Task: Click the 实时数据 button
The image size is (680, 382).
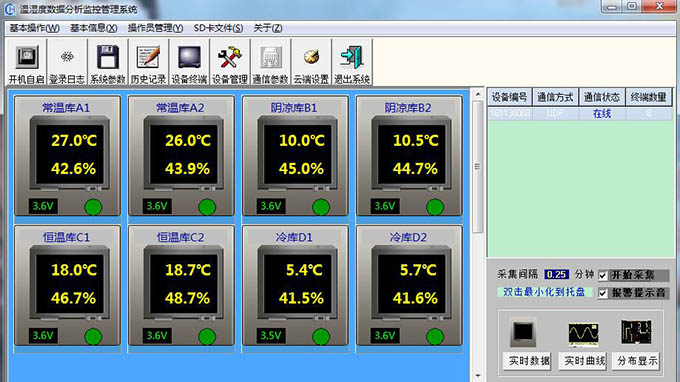Action: click(x=527, y=361)
